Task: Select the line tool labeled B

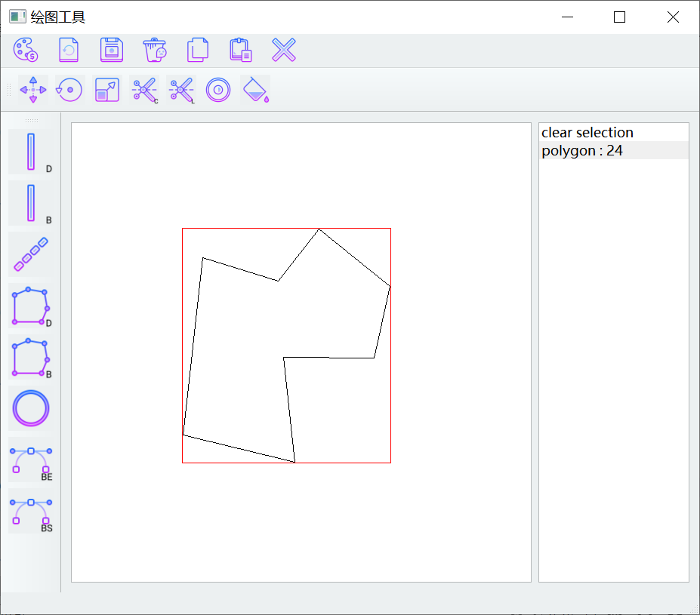Action: point(31,203)
